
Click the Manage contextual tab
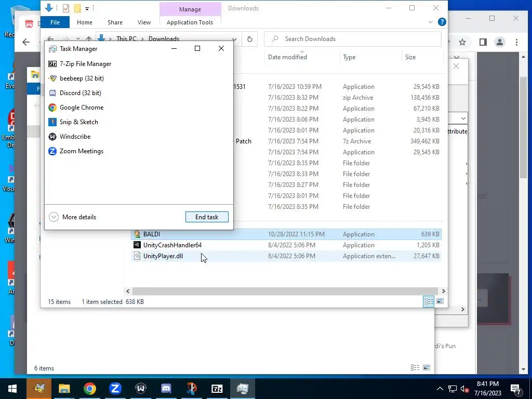190,9
